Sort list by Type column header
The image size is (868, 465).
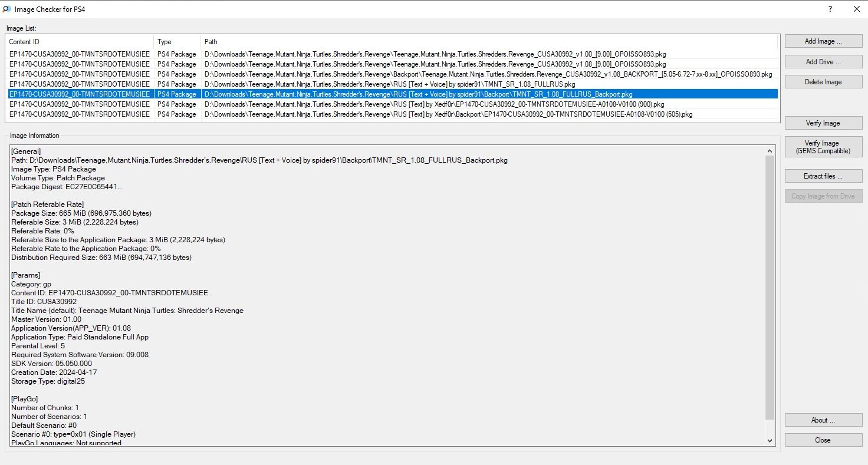(177, 42)
